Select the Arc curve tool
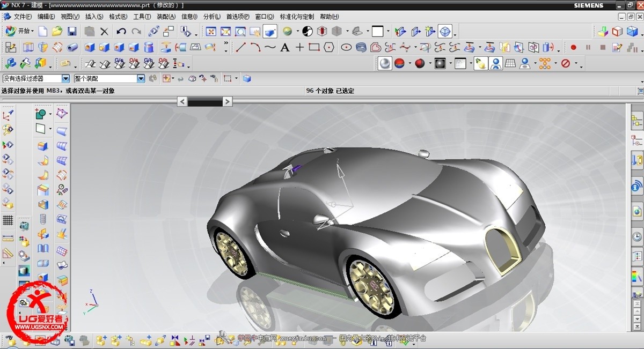Viewport: 644px width, 349px height. (255, 47)
